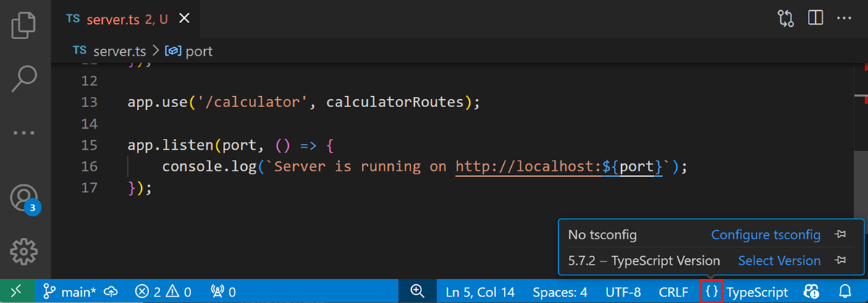The image size is (868, 303).
Task: Open Changes compare icon in editor toolbar
Action: point(786,19)
